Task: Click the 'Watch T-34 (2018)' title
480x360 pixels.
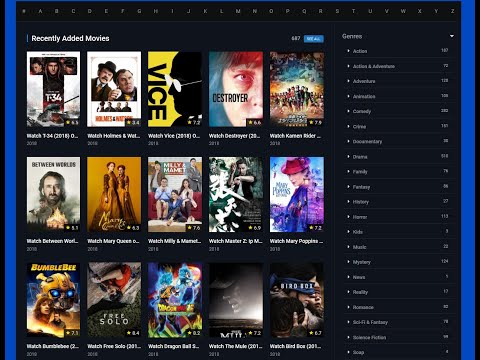Action: 52,136
